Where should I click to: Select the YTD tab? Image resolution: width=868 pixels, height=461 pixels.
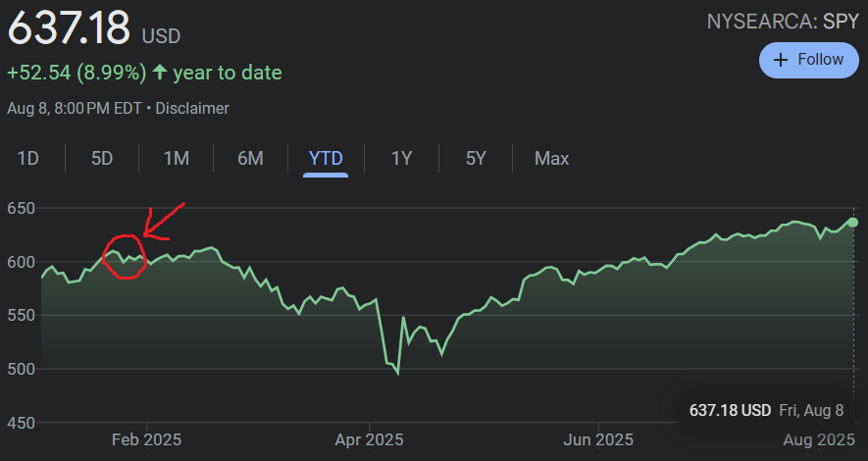[326, 158]
